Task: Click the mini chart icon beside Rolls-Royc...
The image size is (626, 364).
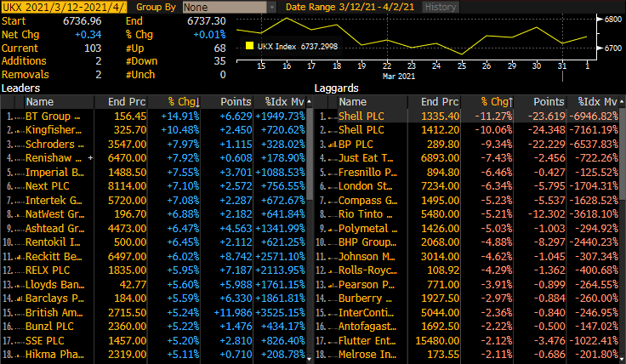Action: click(333, 270)
